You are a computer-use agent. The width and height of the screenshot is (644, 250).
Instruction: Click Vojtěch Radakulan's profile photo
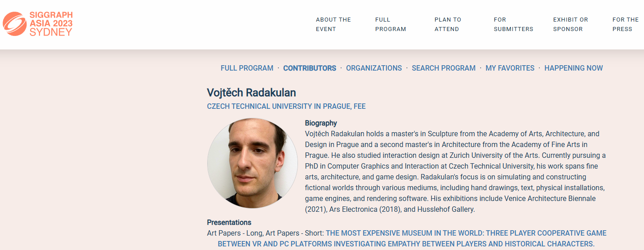(252, 163)
